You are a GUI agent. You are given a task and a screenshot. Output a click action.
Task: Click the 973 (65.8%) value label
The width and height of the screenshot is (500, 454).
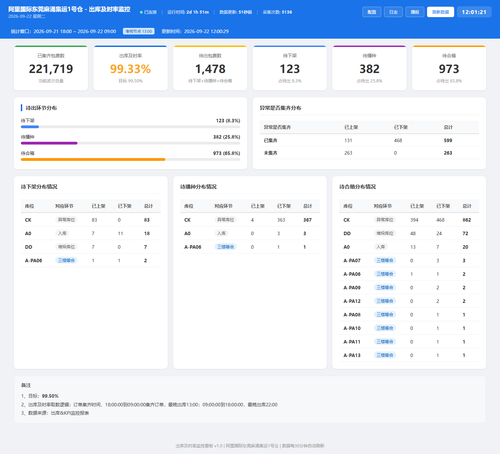point(227,153)
